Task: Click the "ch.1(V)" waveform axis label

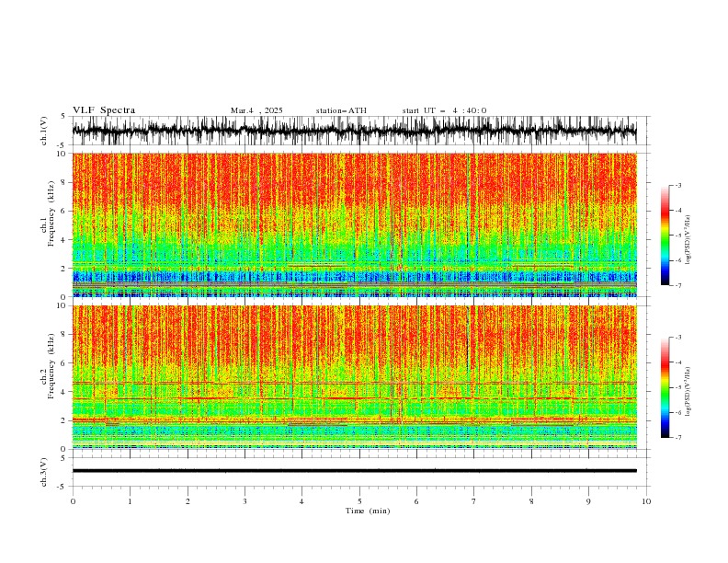Action: (44, 131)
